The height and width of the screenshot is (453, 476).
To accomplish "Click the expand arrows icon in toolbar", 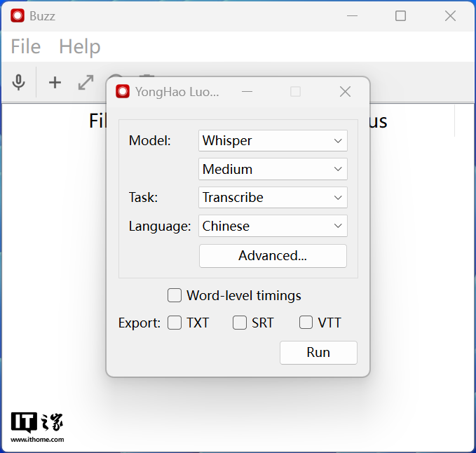I will coord(86,83).
